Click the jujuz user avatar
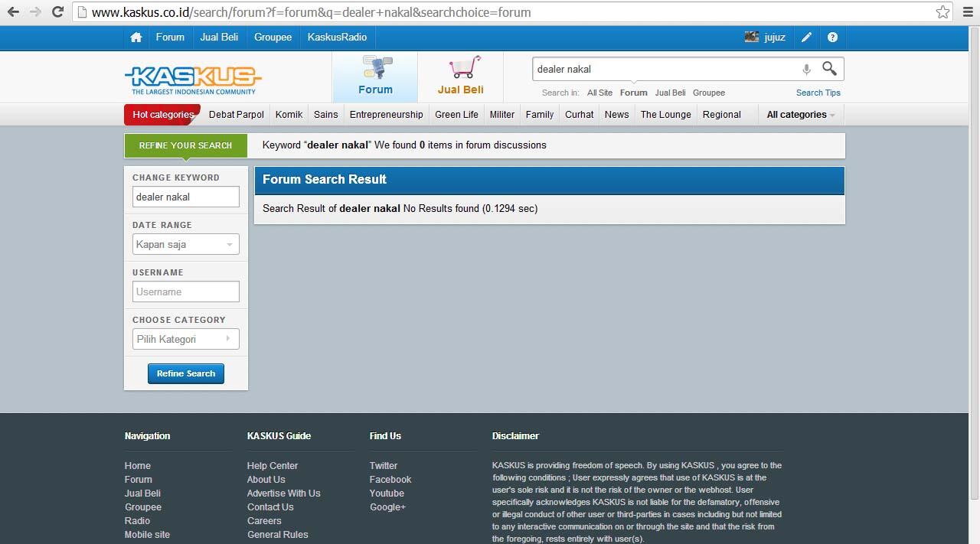 pos(752,37)
